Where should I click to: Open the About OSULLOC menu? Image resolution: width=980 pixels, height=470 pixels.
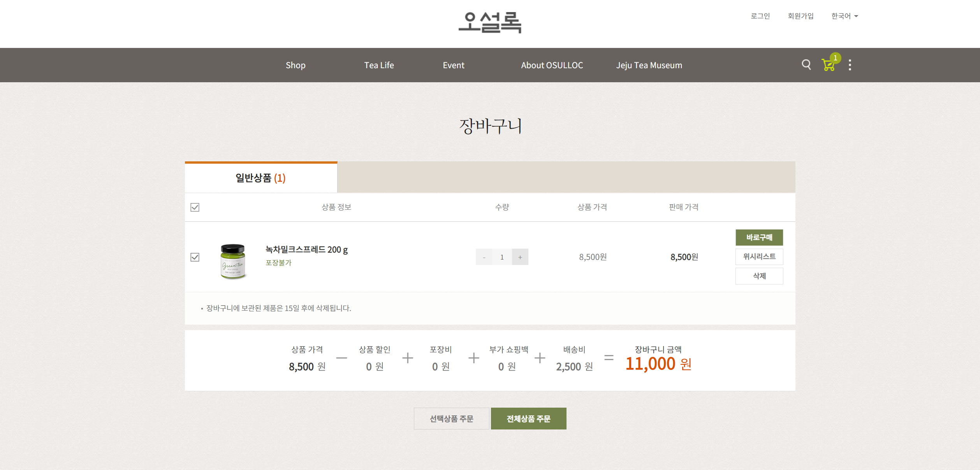552,65
